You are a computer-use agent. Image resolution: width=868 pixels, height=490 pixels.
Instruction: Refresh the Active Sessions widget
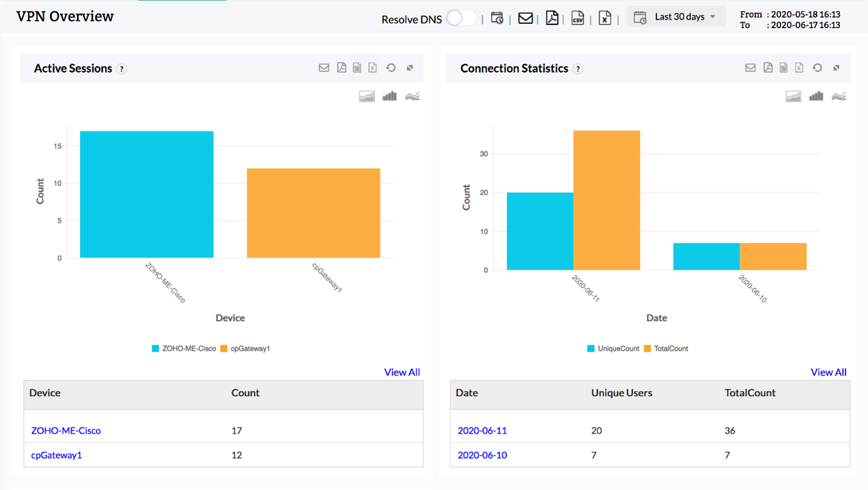pyautogui.click(x=391, y=68)
